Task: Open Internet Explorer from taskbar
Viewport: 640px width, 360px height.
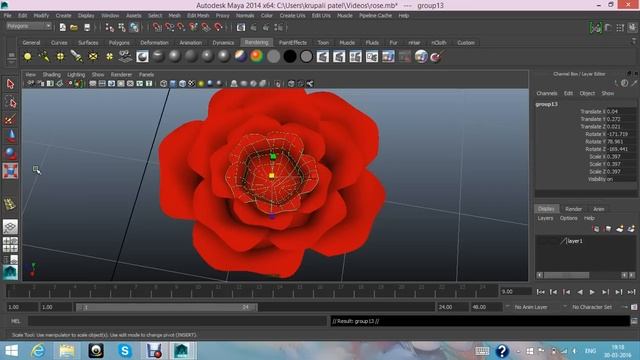Action: [38, 351]
